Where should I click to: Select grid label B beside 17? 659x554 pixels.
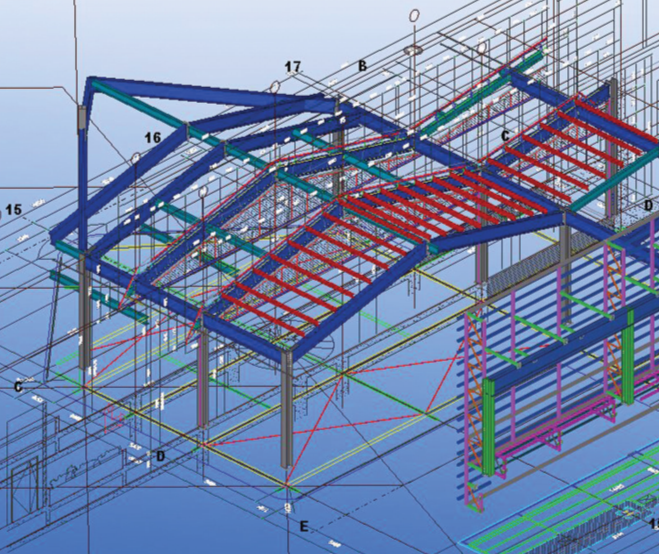(x=362, y=66)
